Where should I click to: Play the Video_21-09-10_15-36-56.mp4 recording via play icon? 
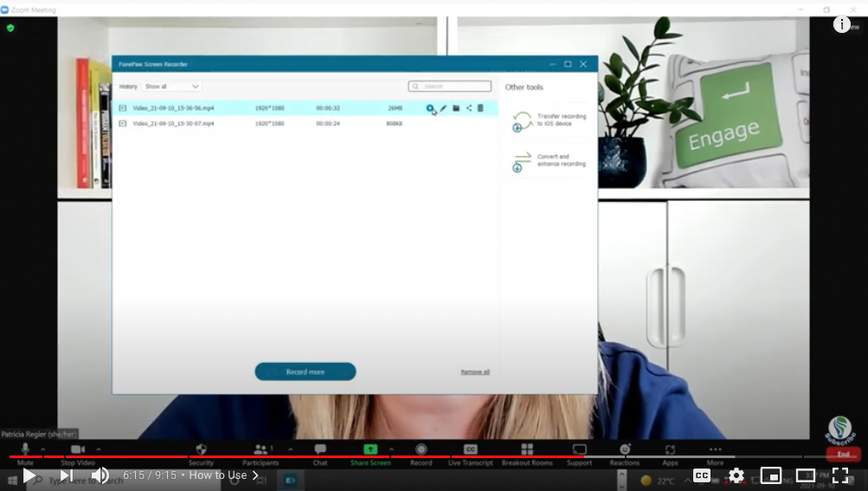click(429, 108)
